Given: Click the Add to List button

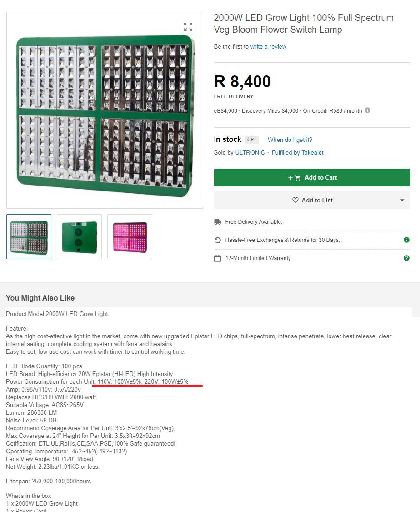Looking at the screenshot, I should [x=304, y=200].
